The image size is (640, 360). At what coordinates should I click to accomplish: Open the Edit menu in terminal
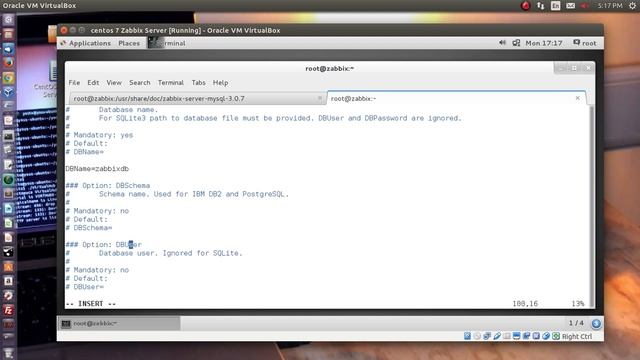coord(93,82)
